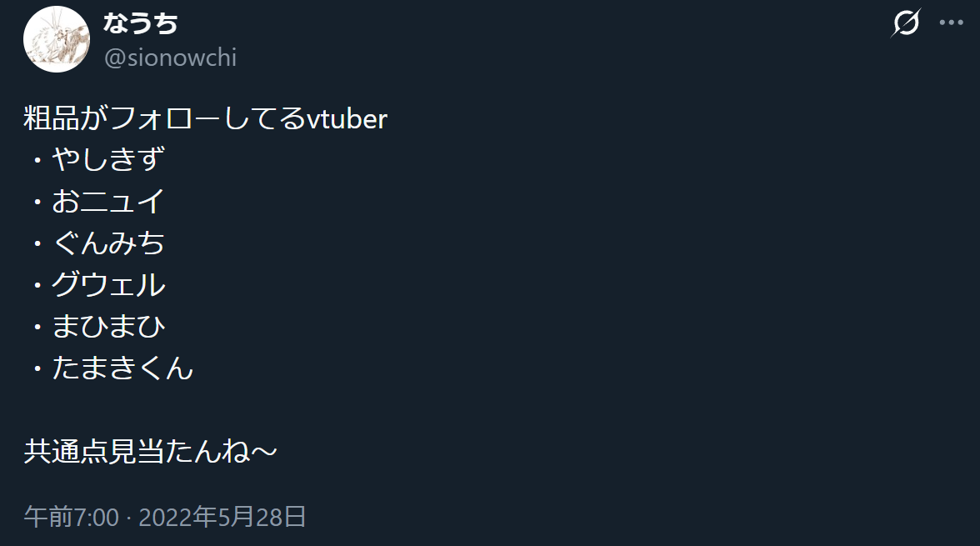Select the やしきず list entry

[107, 159]
